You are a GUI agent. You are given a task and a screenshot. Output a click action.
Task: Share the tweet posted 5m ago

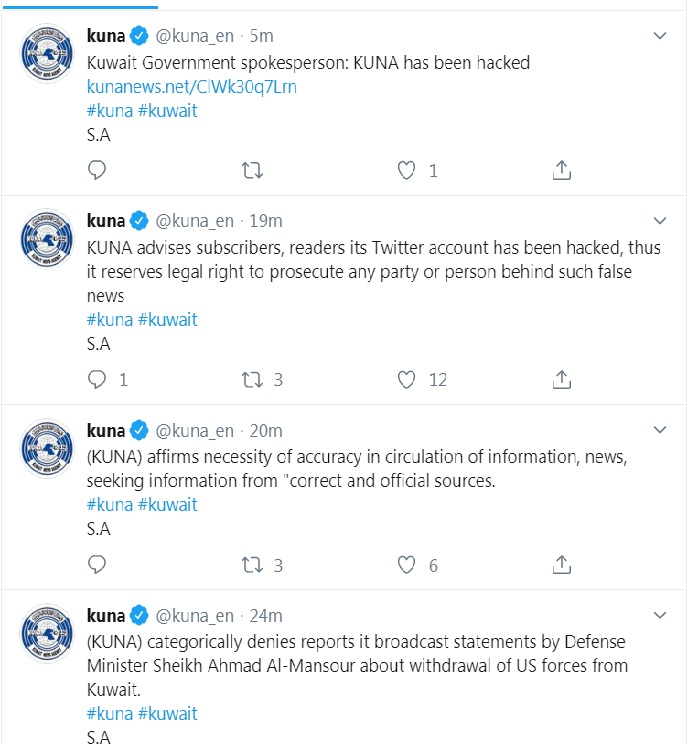click(x=562, y=170)
